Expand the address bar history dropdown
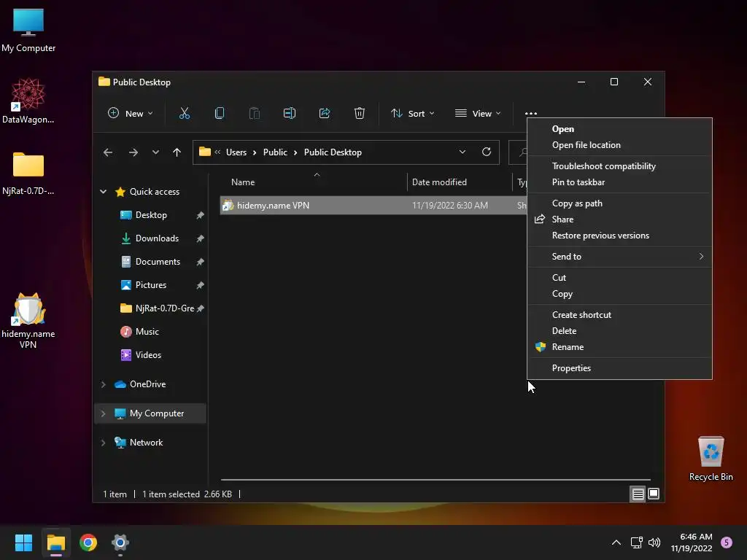Screen dimensions: 747x560 tap(462, 152)
